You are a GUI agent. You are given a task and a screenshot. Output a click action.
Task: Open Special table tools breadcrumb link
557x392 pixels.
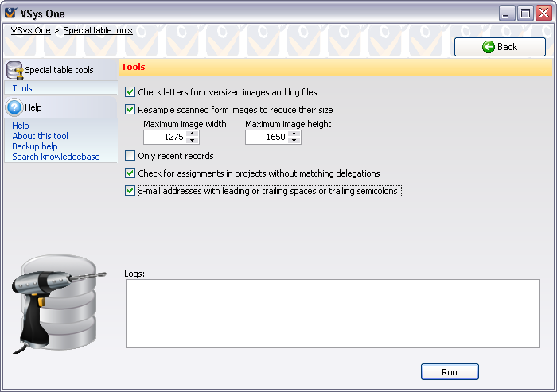pyautogui.click(x=98, y=30)
